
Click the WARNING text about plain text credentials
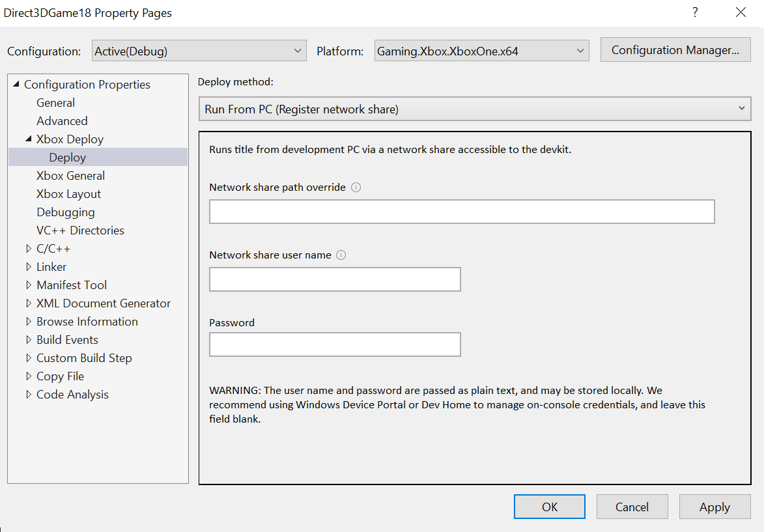[457, 405]
